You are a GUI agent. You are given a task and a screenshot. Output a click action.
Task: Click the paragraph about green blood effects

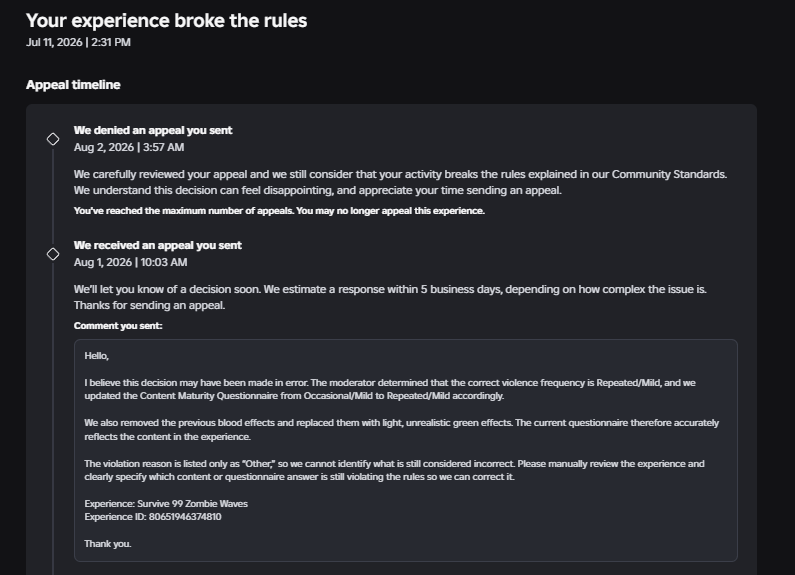[402, 429]
